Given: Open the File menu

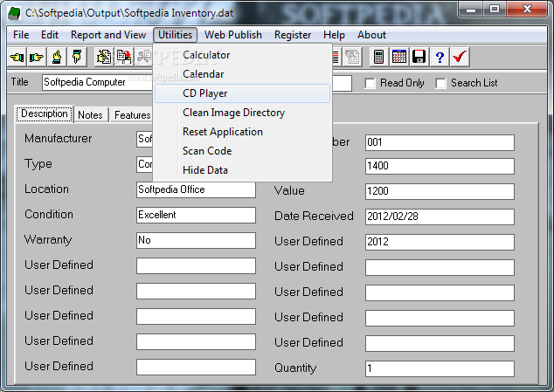Looking at the screenshot, I should [x=21, y=35].
